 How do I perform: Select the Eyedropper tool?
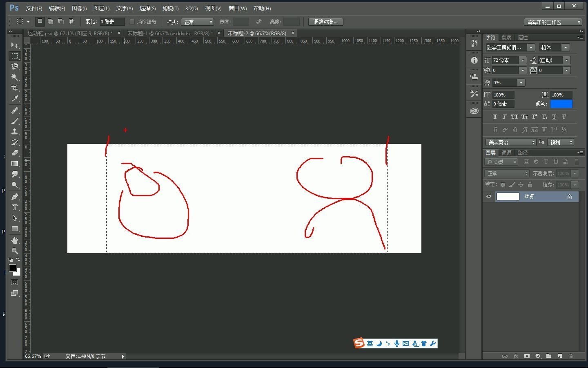click(15, 99)
